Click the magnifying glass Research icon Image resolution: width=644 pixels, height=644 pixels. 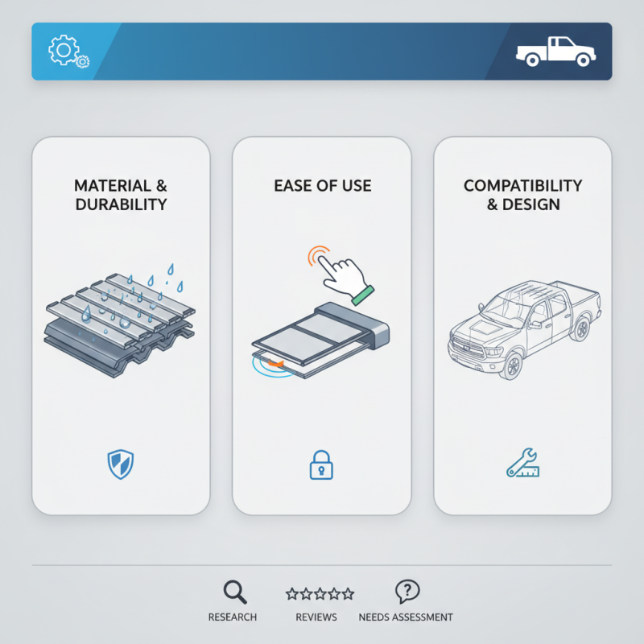click(x=235, y=592)
